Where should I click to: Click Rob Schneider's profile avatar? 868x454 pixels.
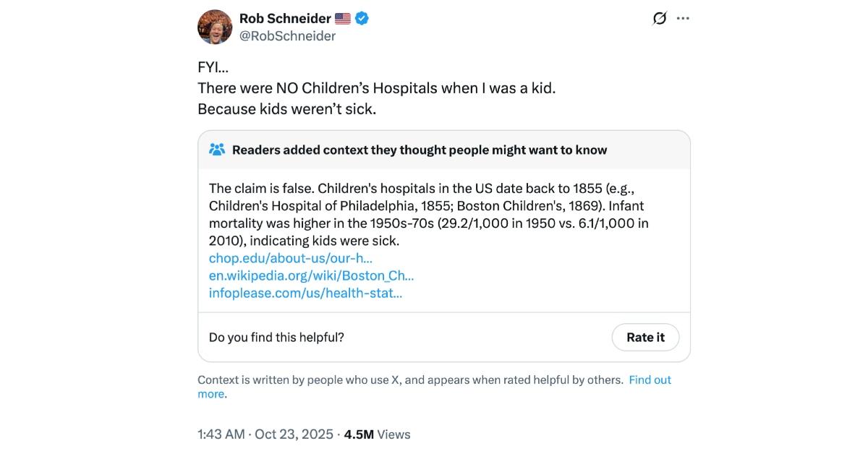click(215, 27)
